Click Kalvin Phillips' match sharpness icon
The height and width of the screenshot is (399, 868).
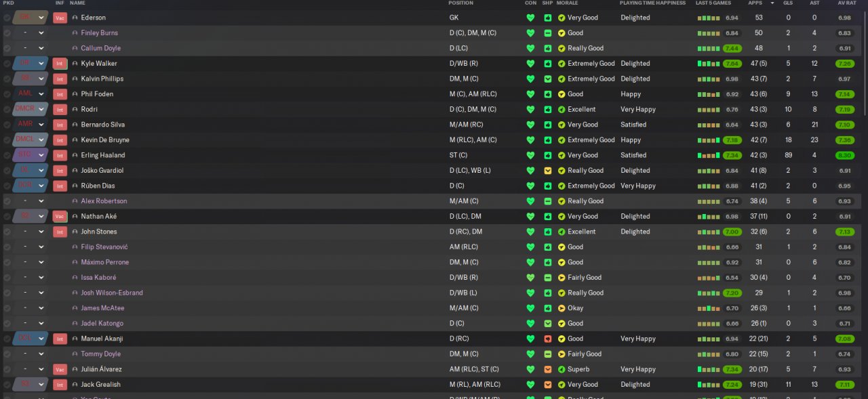click(x=548, y=79)
